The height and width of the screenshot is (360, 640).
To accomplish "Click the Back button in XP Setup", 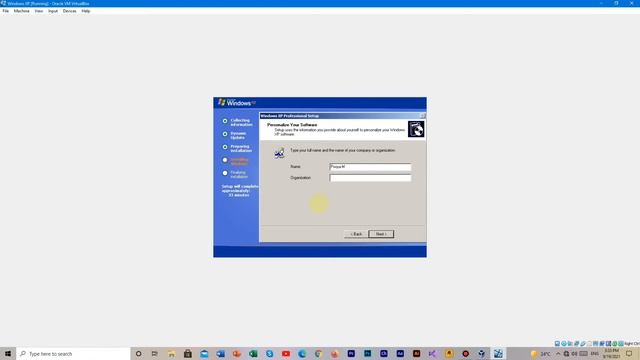I will [x=356, y=234].
